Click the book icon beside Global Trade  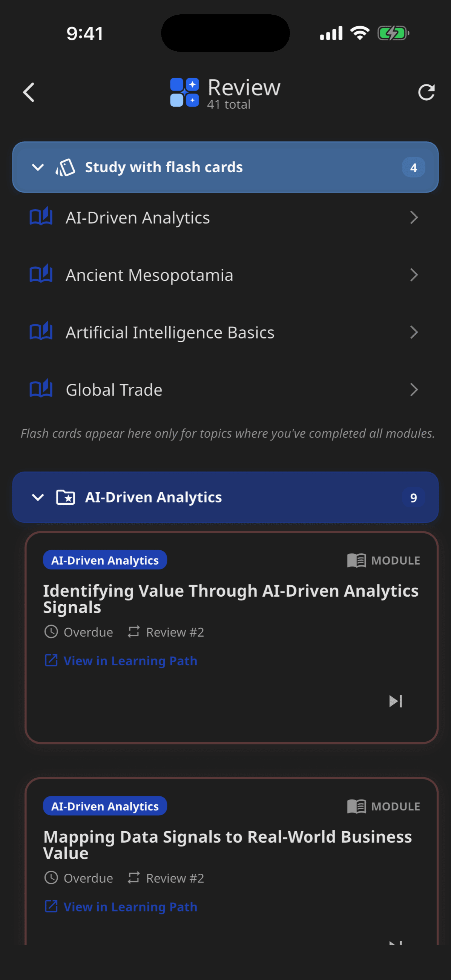click(x=41, y=389)
